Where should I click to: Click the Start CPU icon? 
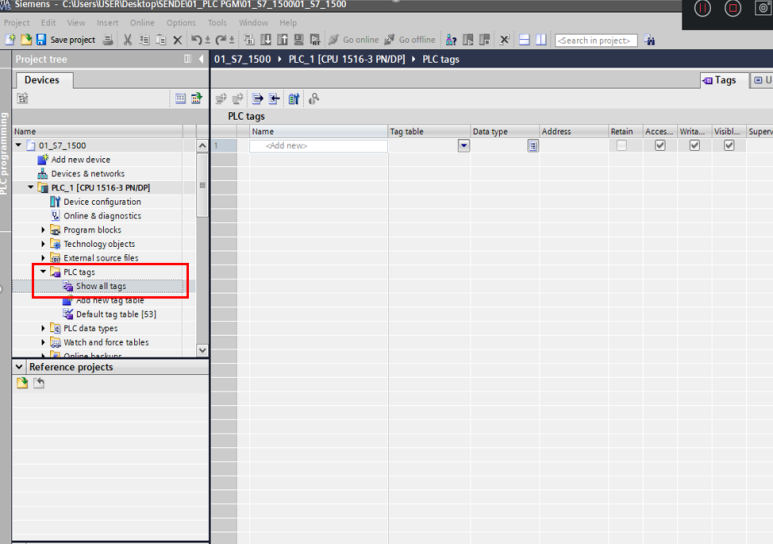pos(468,39)
